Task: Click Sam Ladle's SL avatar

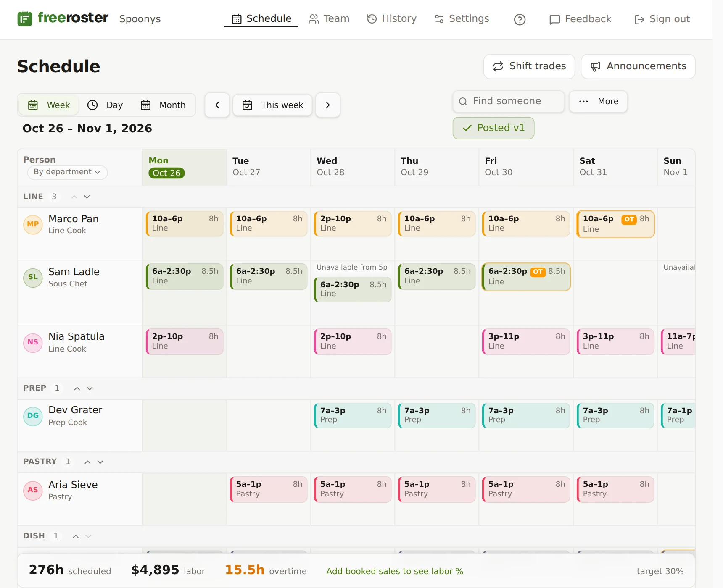Action: pos(33,277)
